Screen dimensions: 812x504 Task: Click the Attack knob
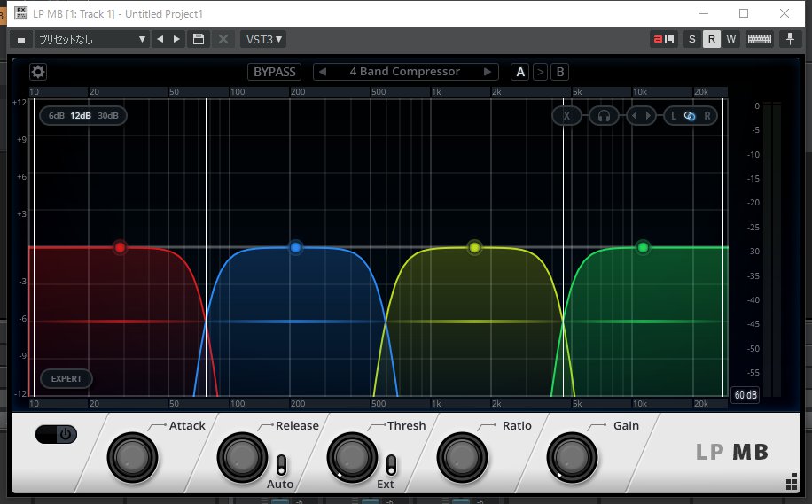pyautogui.click(x=133, y=457)
